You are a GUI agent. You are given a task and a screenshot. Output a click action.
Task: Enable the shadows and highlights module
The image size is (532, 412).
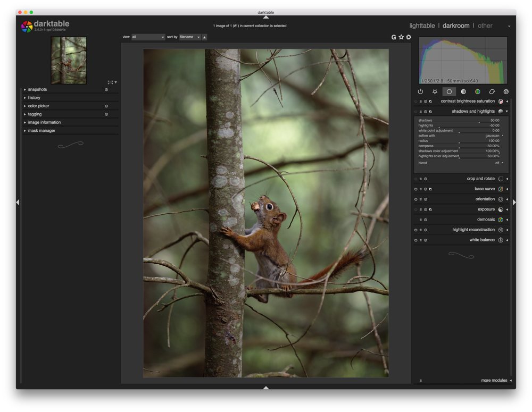[x=416, y=112]
